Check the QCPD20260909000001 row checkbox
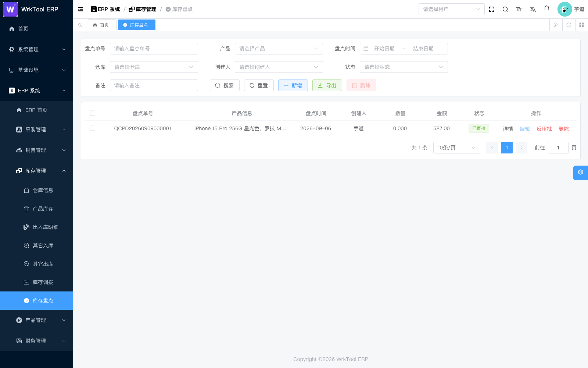588x368 pixels. point(93,128)
